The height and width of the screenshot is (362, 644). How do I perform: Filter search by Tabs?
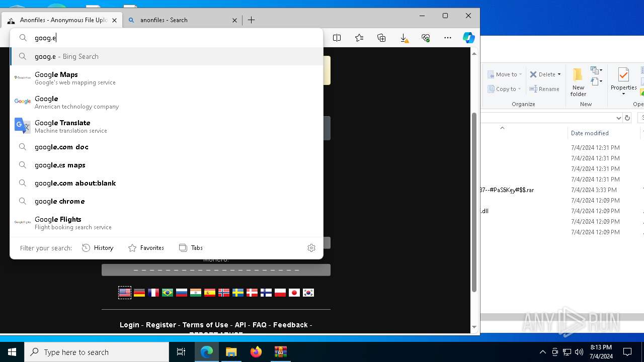pos(191,248)
